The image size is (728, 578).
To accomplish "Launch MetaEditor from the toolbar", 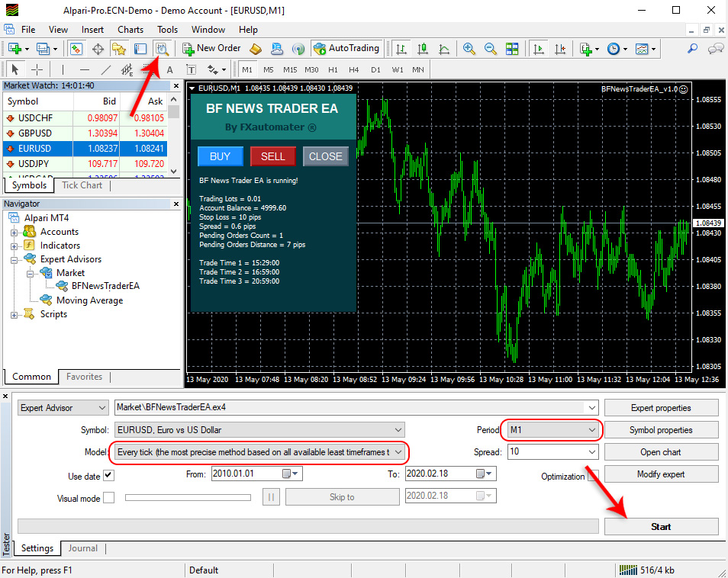I will (256, 49).
